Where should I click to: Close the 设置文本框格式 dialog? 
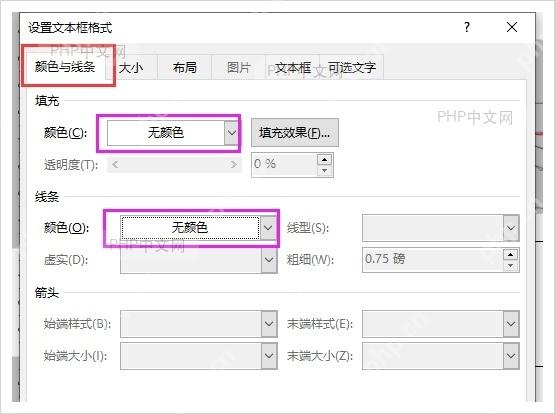click(x=512, y=27)
